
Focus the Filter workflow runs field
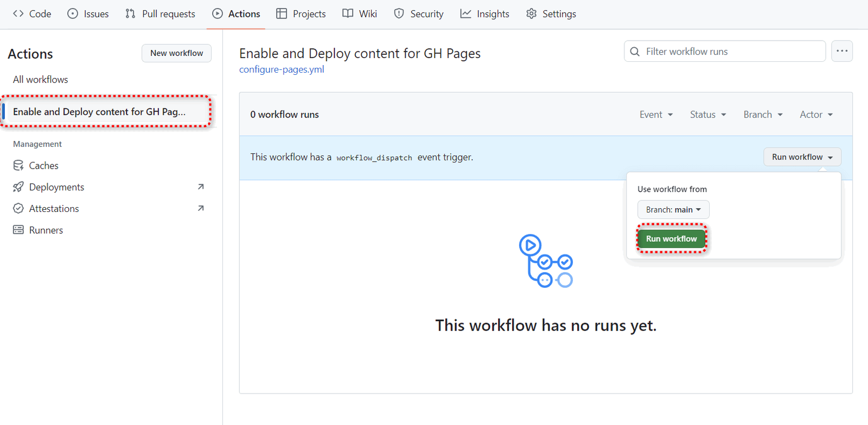(x=725, y=51)
